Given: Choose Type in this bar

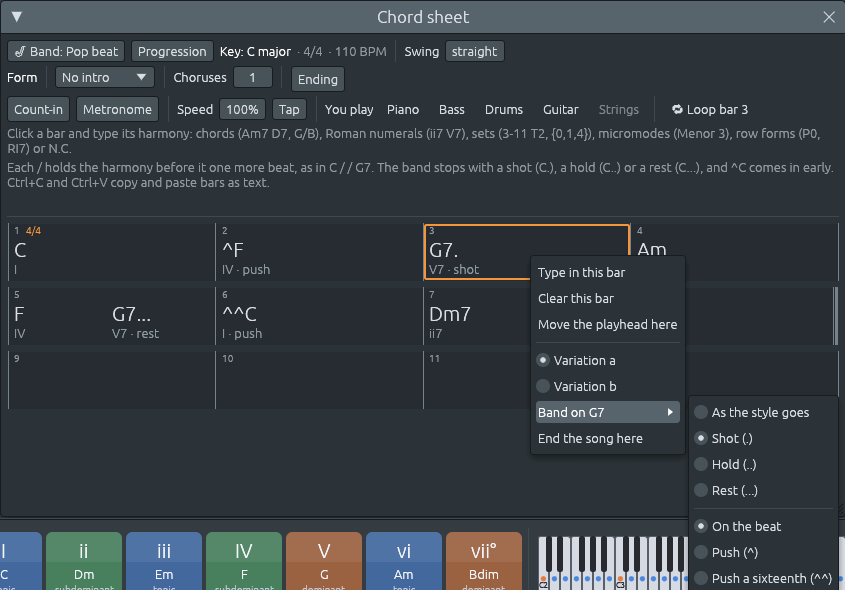Looking at the screenshot, I should tap(608, 273).
